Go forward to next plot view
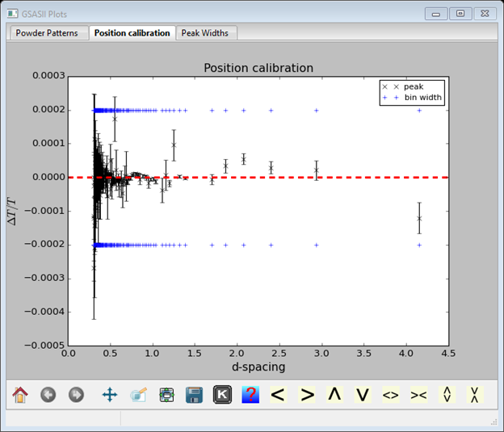 coord(76,395)
